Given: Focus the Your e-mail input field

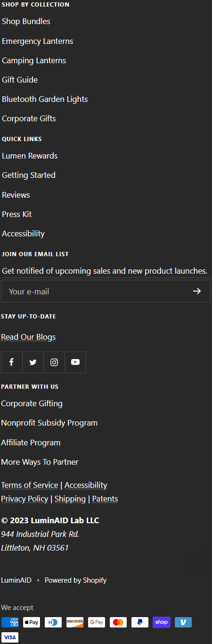Looking at the screenshot, I should (106, 291).
